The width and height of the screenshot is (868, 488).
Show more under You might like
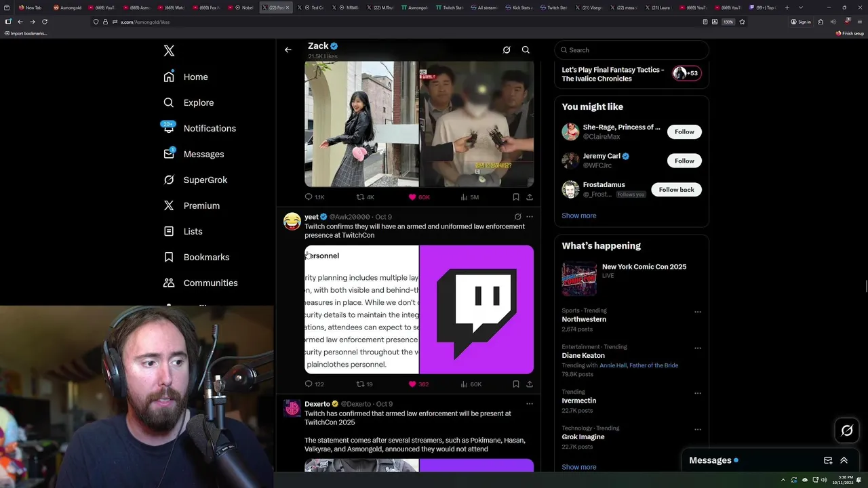pyautogui.click(x=578, y=216)
